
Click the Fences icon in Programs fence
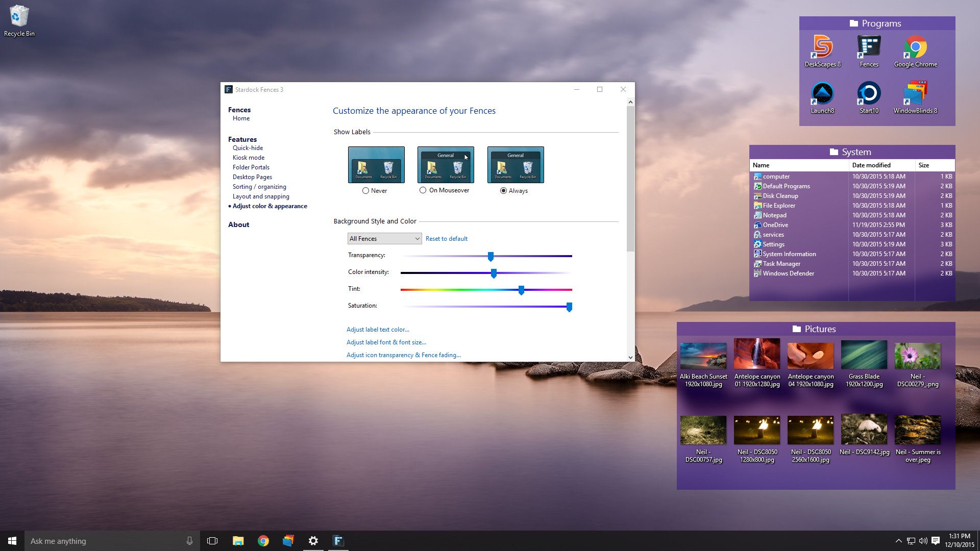pos(868,47)
